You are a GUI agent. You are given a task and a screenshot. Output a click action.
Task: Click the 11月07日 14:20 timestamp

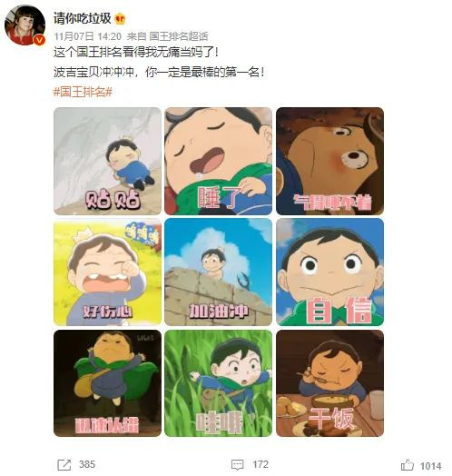click(x=88, y=36)
